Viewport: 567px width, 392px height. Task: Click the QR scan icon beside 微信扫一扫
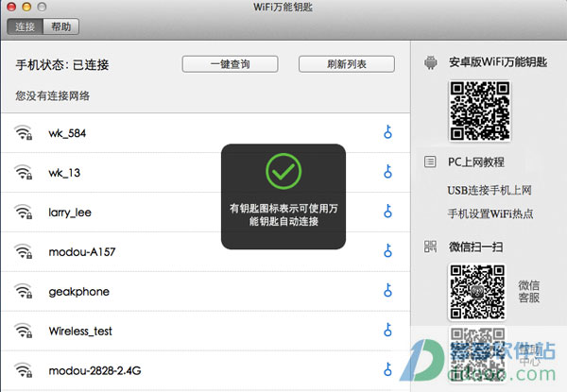430,247
